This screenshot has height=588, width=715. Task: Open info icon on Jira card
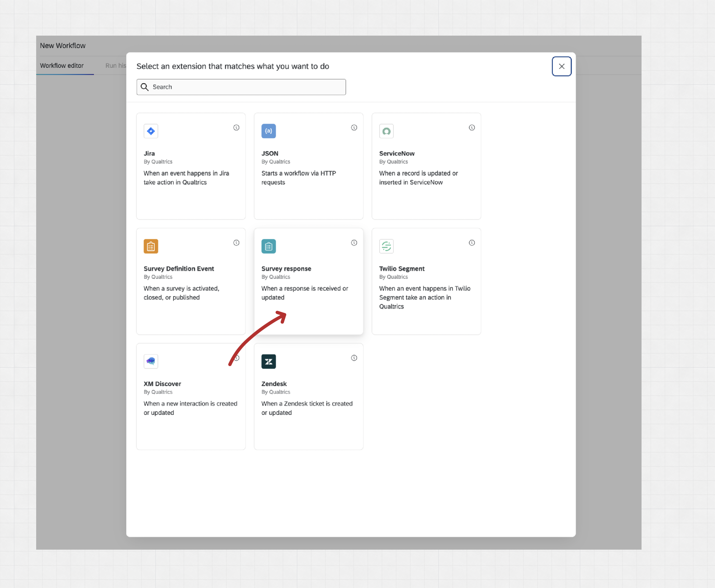(236, 128)
